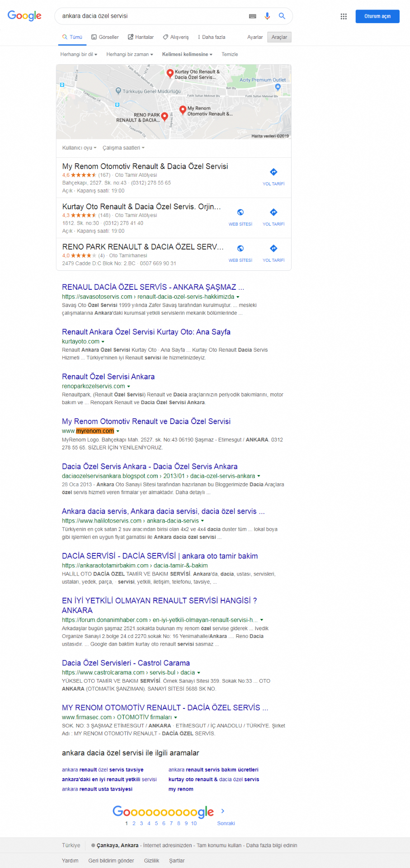Open Daha fazla menu

(212, 37)
